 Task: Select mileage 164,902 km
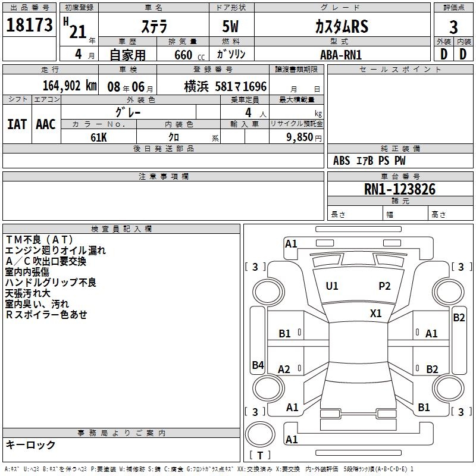(x=70, y=86)
